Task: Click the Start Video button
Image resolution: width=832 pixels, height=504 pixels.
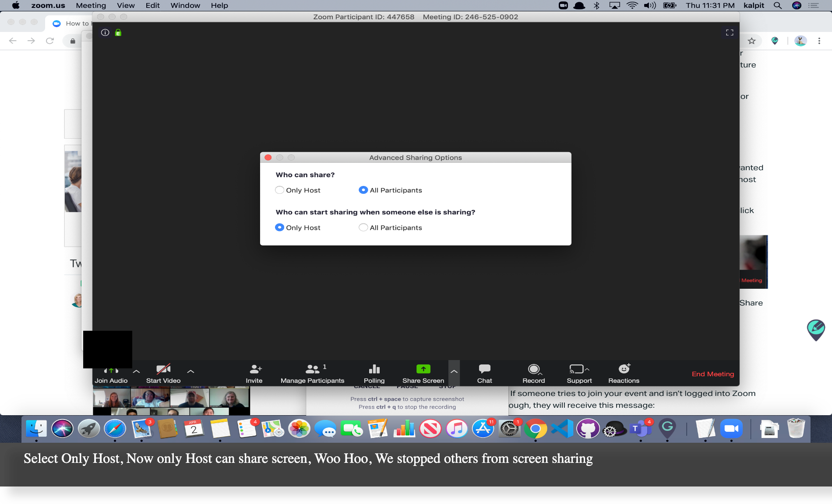Action: (163, 373)
